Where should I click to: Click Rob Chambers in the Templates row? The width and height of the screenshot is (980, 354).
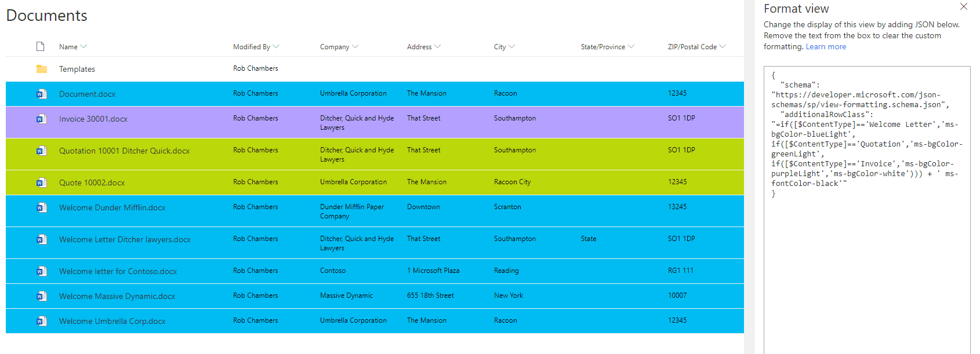pos(255,68)
